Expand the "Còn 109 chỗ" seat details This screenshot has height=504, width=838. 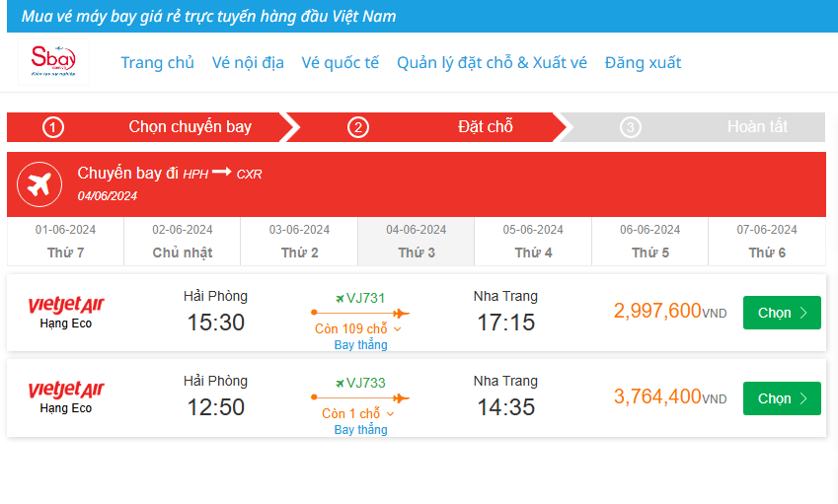coord(358,328)
